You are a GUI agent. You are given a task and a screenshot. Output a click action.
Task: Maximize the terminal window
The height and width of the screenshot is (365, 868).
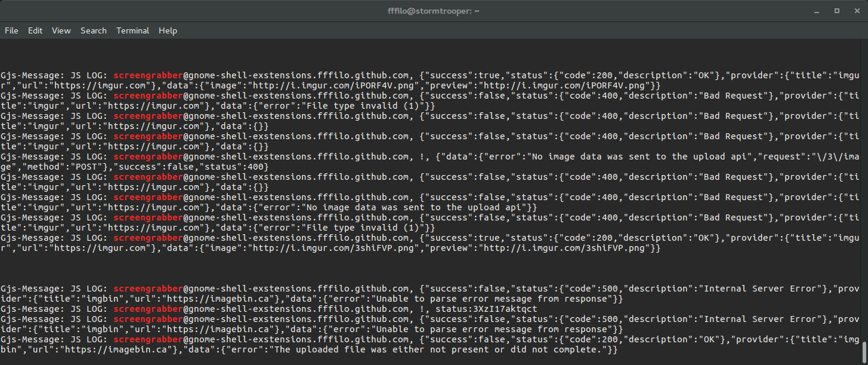click(837, 11)
